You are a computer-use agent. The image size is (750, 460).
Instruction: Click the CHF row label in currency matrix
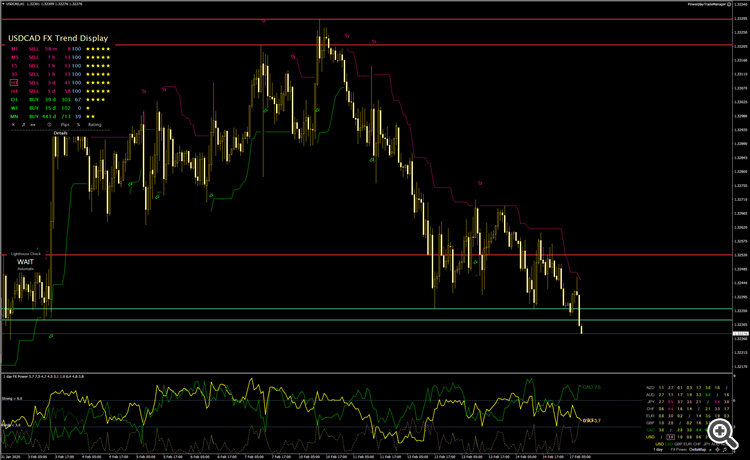pyautogui.click(x=651, y=409)
